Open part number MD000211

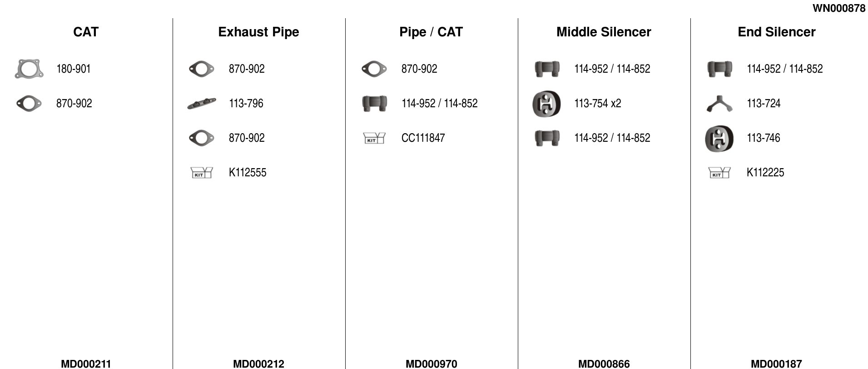[86, 364]
